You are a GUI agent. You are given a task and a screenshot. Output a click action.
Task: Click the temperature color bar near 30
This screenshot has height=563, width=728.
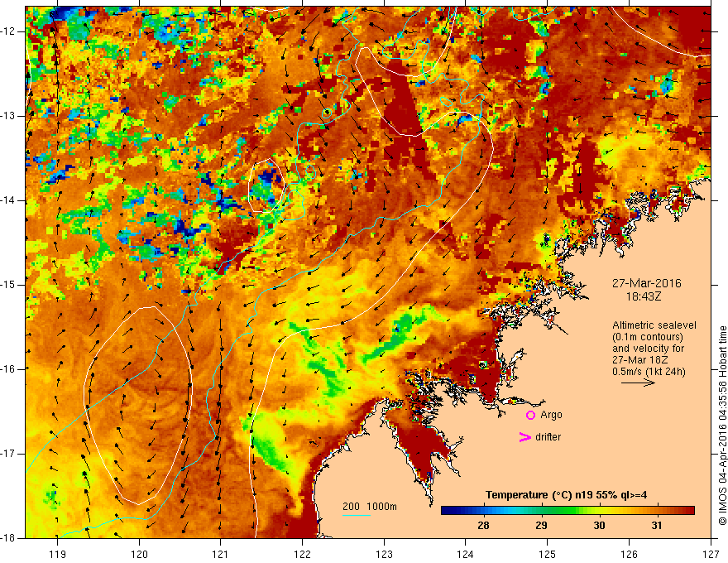coord(599,511)
